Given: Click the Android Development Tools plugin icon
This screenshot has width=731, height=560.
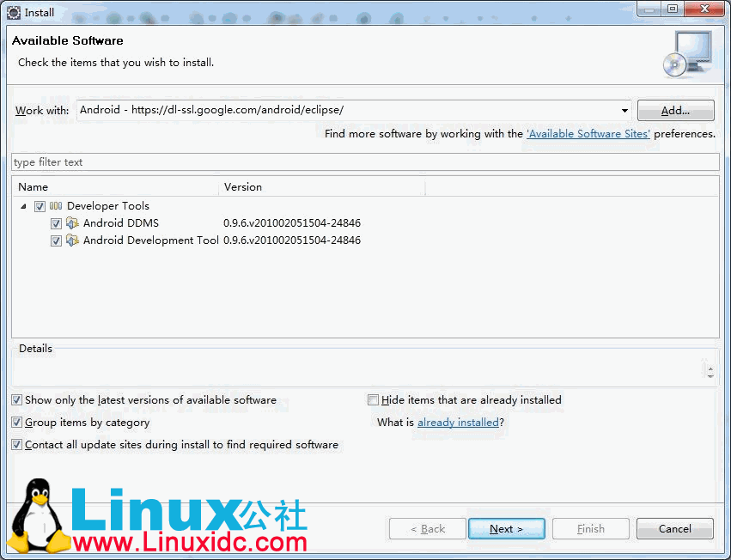Looking at the screenshot, I should [72, 240].
